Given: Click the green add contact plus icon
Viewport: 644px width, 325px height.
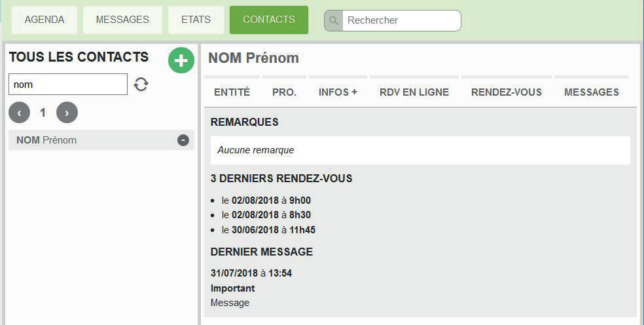Looking at the screenshot, I should click(181, 60).
